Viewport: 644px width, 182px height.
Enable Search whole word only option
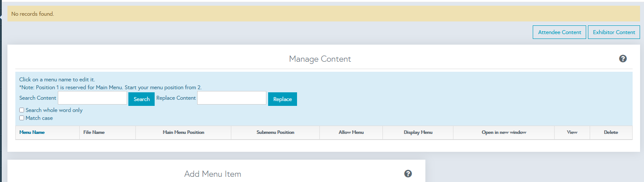(x=22, y=110)
